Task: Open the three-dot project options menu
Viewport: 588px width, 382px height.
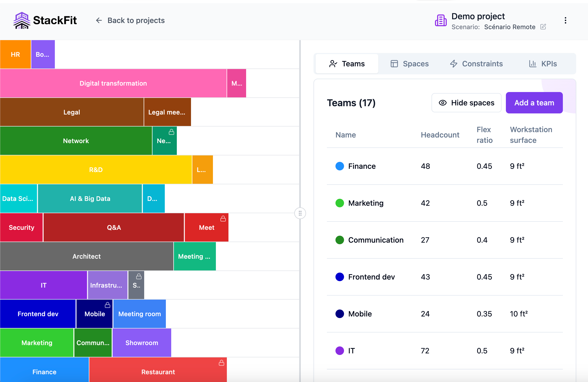Action: (565, 21)
